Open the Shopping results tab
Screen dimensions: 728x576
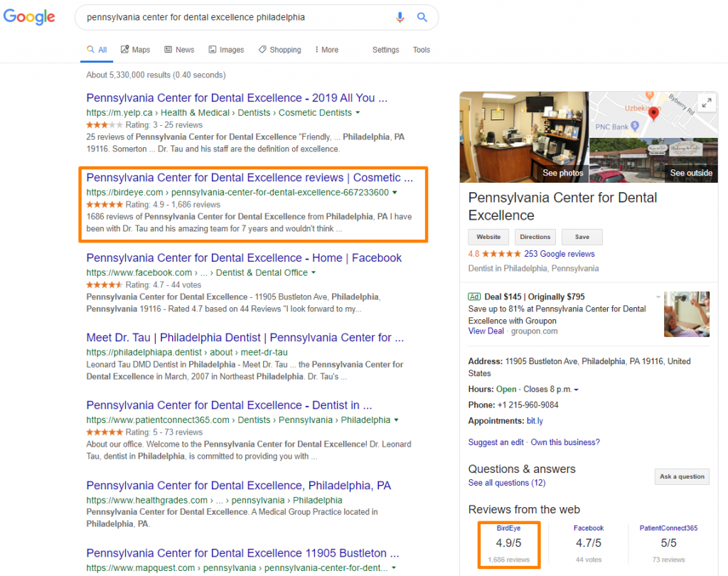coord(279,50)
